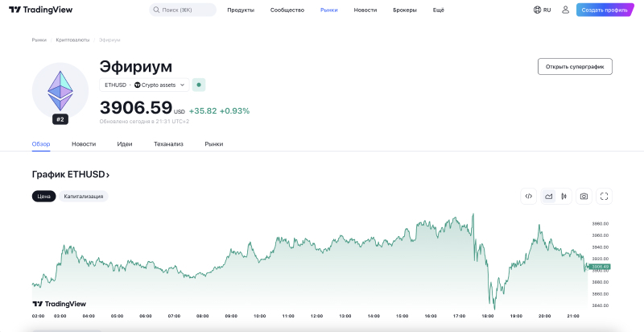Image resolution: width=644 pixels, height=332 pixels.
Task: Click the 12:00 time axis label
Action: [316, 316]
